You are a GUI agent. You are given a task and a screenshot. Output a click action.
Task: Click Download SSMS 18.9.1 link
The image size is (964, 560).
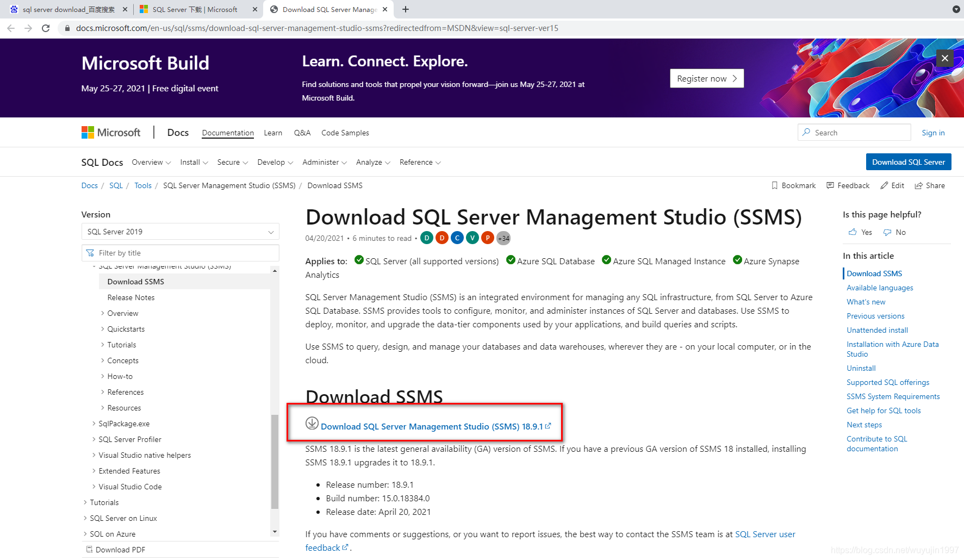pos(436,427)
